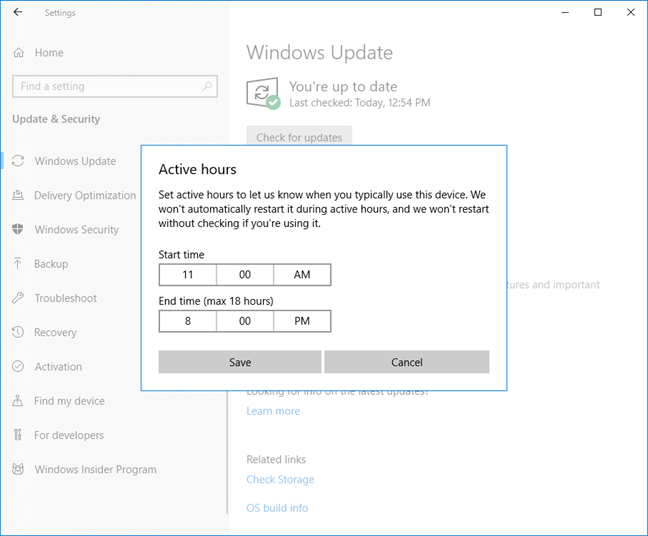This screenshot has height=536, width=648.
Task: Click the Windows Security shield icon
Action: [18, 229]
